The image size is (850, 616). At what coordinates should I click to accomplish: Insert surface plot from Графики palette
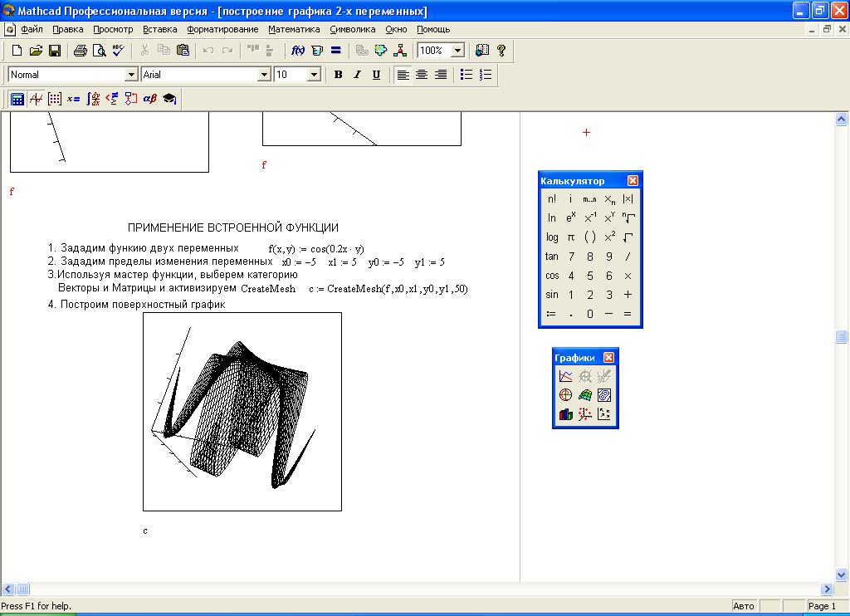[585, 395]
